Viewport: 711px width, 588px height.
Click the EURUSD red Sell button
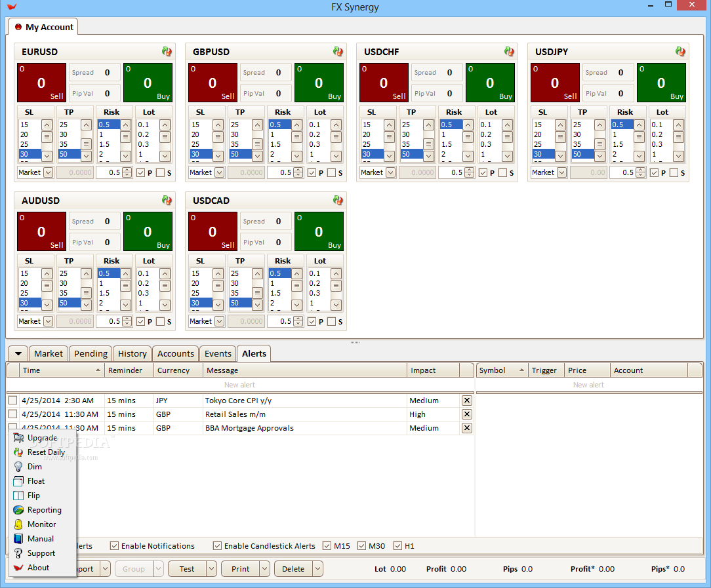point(41,83)
